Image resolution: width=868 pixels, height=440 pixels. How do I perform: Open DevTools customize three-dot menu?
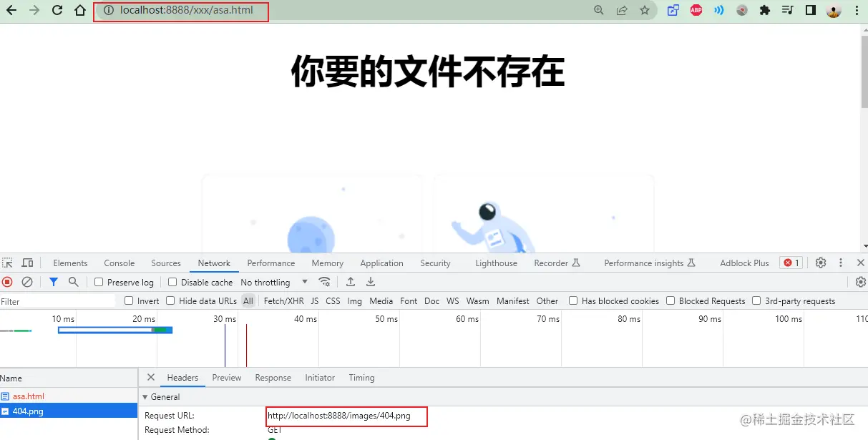pyautogui.click(x=841, y=263)
